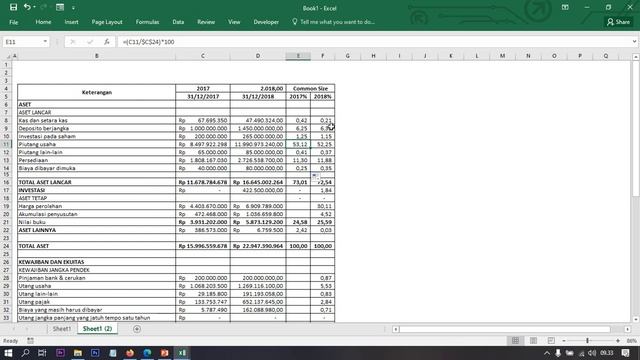The image size is (640, 360).
Task: Zoom out with the minus button
Action: [564, 340]
